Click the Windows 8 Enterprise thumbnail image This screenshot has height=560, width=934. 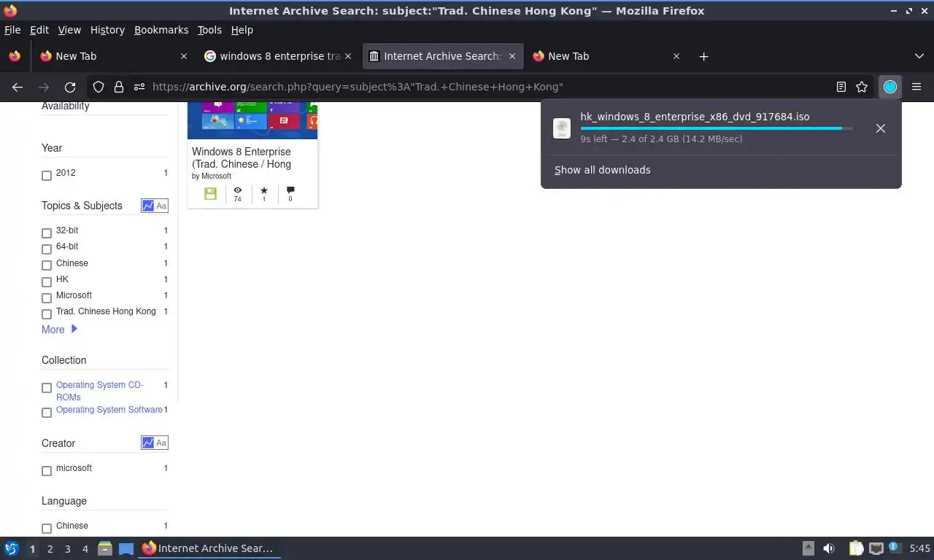point(252,120)
